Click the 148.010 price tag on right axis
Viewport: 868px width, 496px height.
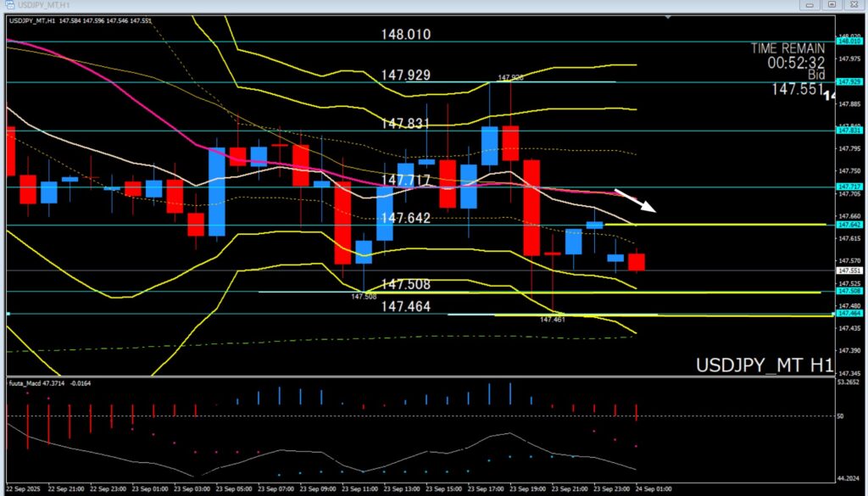click(x=848, y=41)
